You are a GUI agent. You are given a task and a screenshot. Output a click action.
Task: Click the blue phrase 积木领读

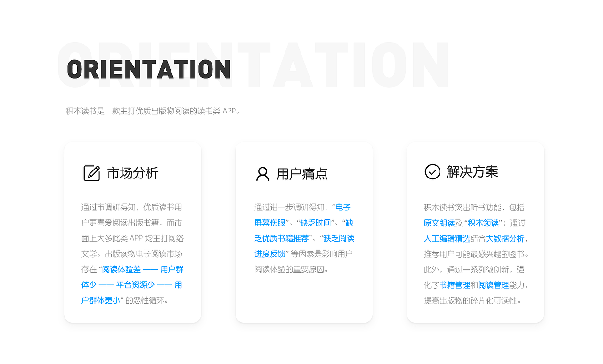483,223
